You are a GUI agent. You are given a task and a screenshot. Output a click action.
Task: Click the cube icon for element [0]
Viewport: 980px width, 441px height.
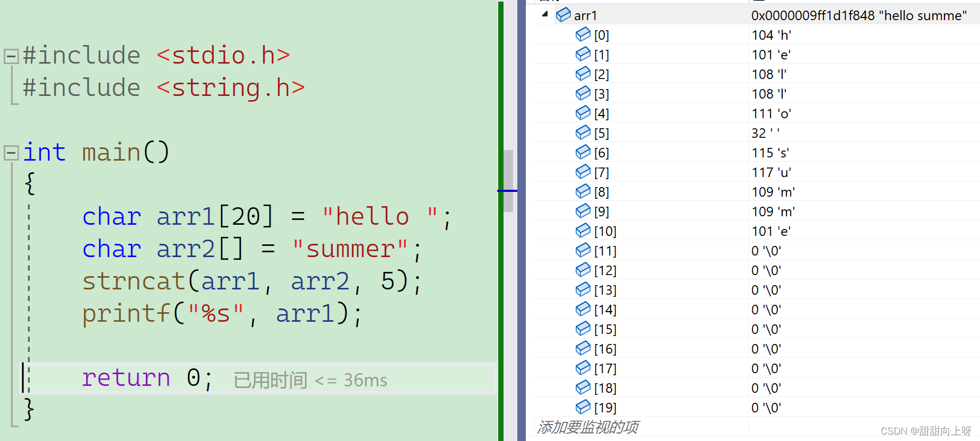click(583, 35)
